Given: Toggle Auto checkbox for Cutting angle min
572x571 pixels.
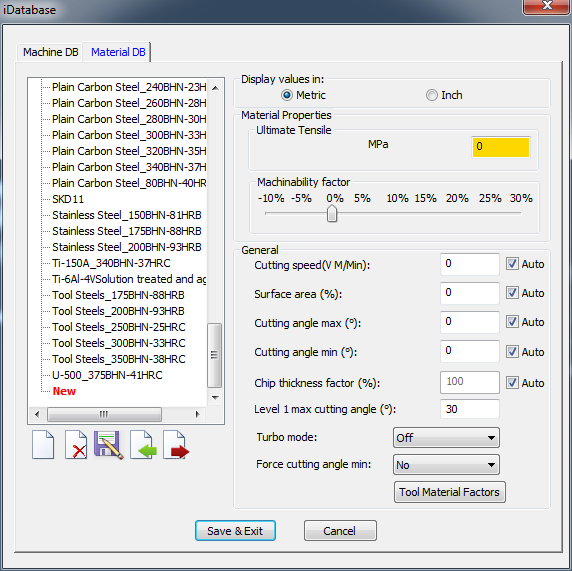Looking at the screenshot, I should 512,351.
